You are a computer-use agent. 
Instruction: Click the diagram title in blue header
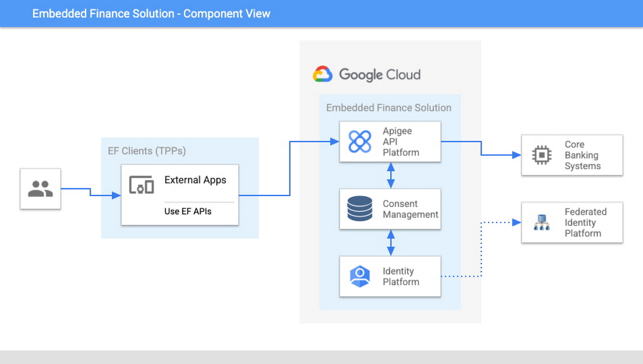151,14
